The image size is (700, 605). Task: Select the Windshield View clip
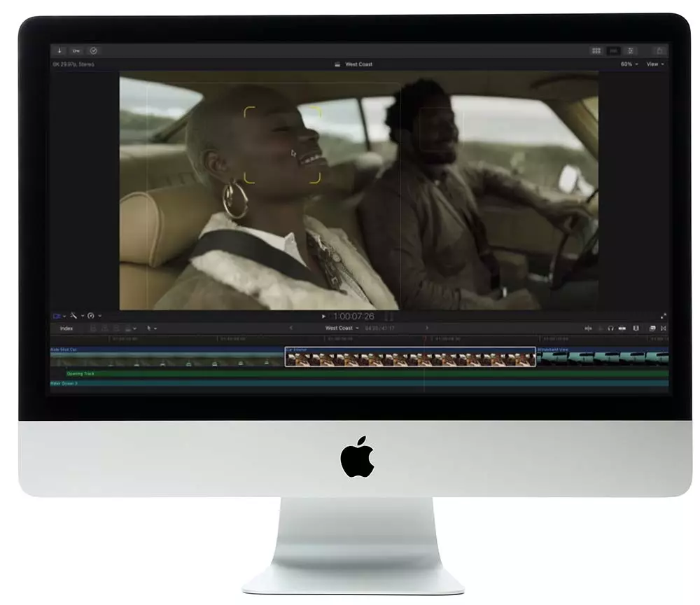603,356
